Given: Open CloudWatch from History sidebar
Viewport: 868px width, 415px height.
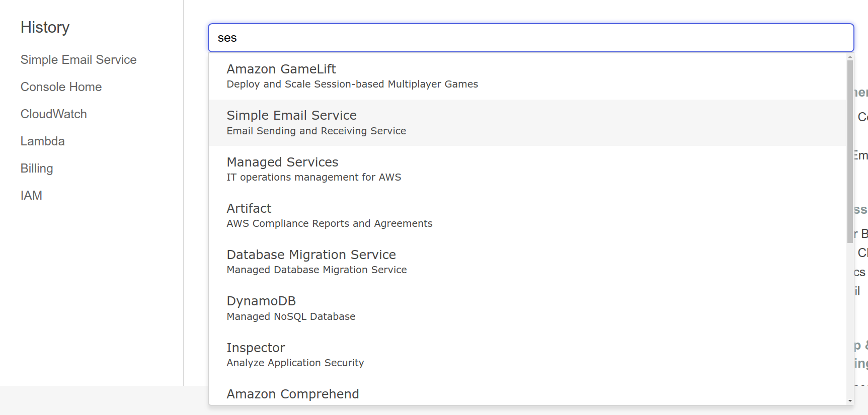Looking at the screenshot, I should 53,114.
